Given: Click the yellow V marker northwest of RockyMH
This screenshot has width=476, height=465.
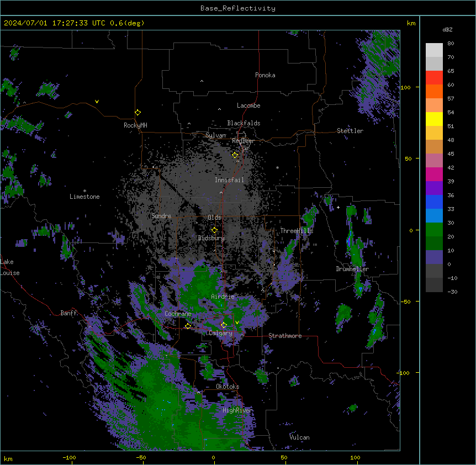Looking at the screenshot, I should point(97,102).
